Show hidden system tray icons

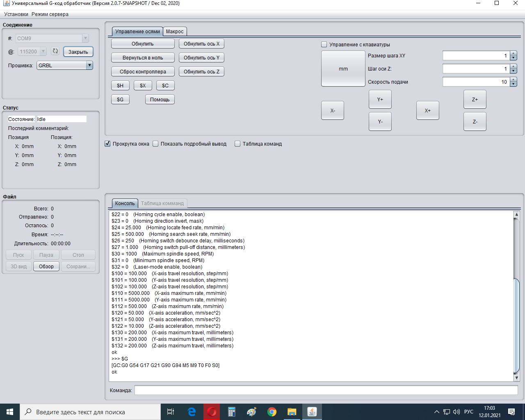click(436, 412)
